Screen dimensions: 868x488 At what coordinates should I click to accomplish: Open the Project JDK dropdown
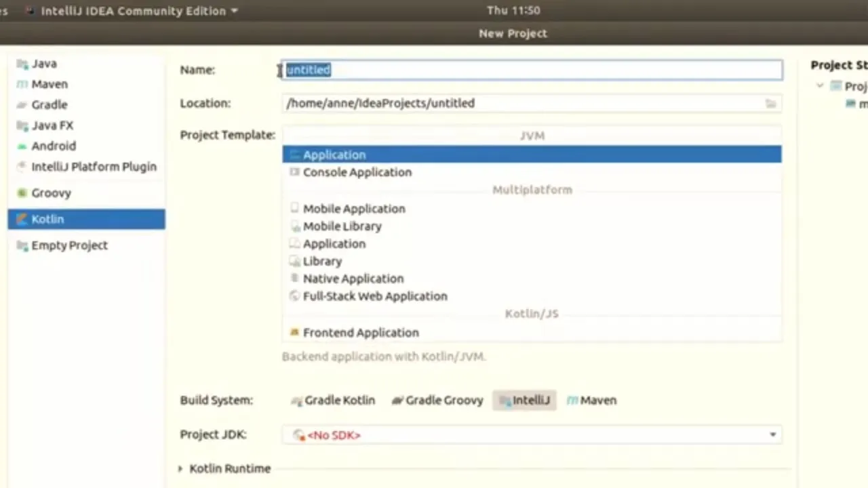click(x=532, y=435)
